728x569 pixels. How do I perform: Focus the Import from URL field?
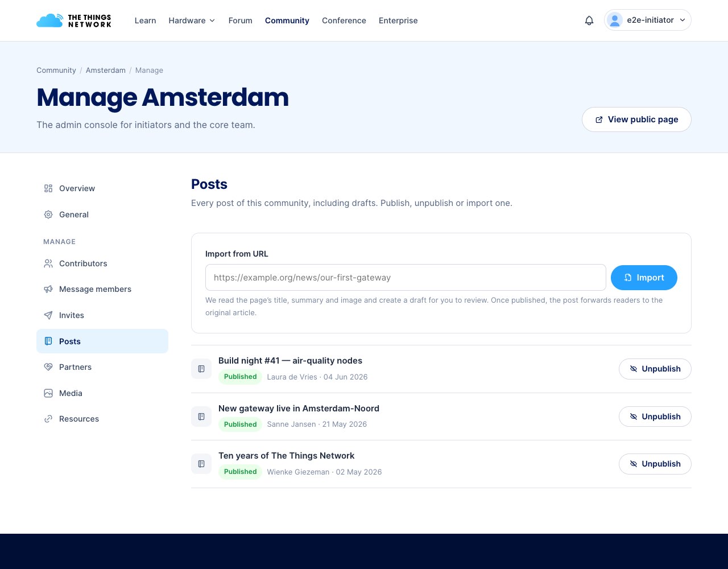(x=406, y=278)
